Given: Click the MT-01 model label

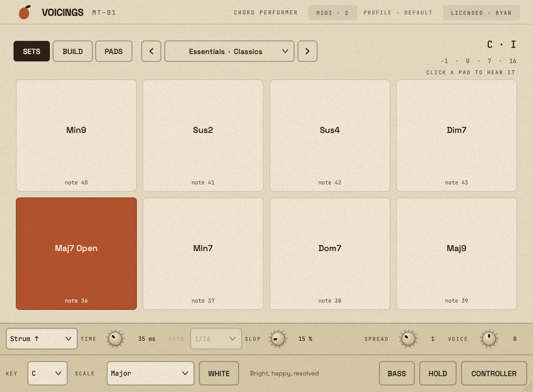Looking at the screenshot, I should 104,13.
